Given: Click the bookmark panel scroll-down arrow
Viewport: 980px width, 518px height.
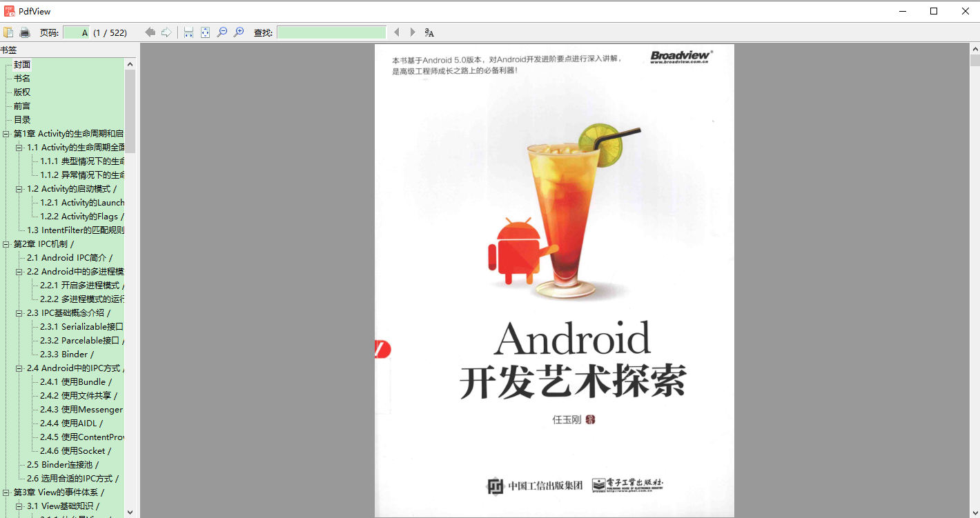Looking at the screenshot, I should pyautogui.click(x=130, y=512).
